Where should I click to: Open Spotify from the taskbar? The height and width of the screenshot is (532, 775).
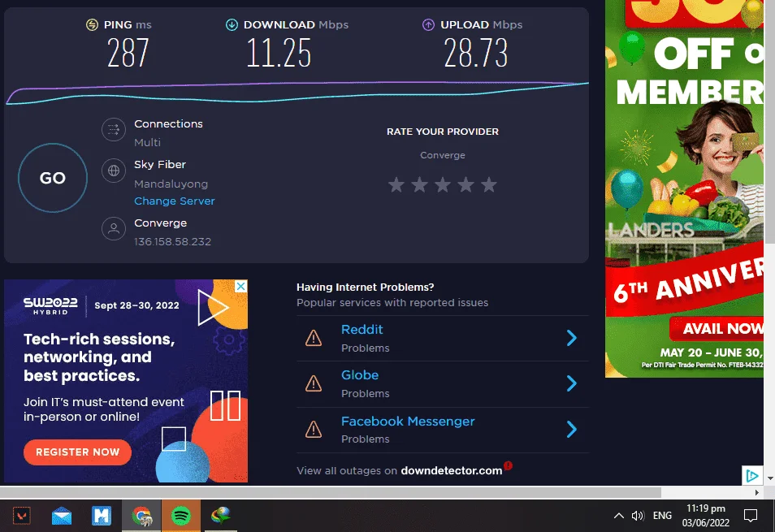[x=181, y=517]
